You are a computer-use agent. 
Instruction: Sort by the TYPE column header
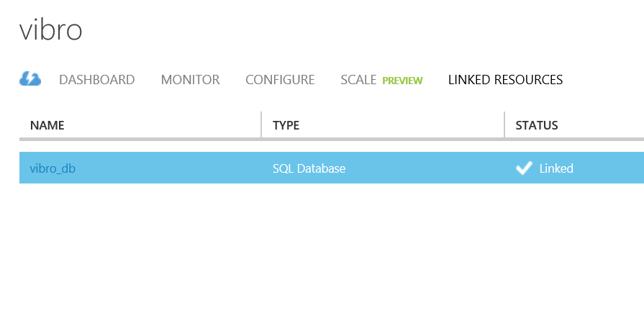(286, 125)
